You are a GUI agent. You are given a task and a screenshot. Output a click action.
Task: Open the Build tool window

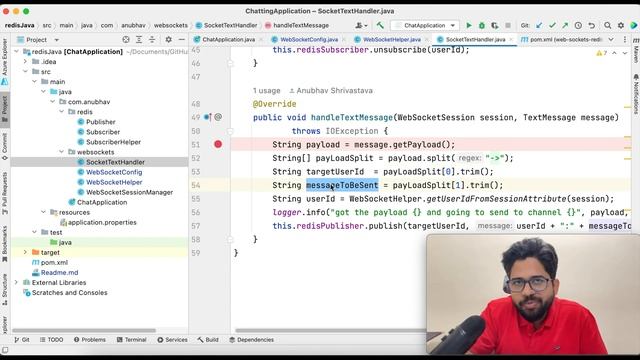tap(208, 340)
